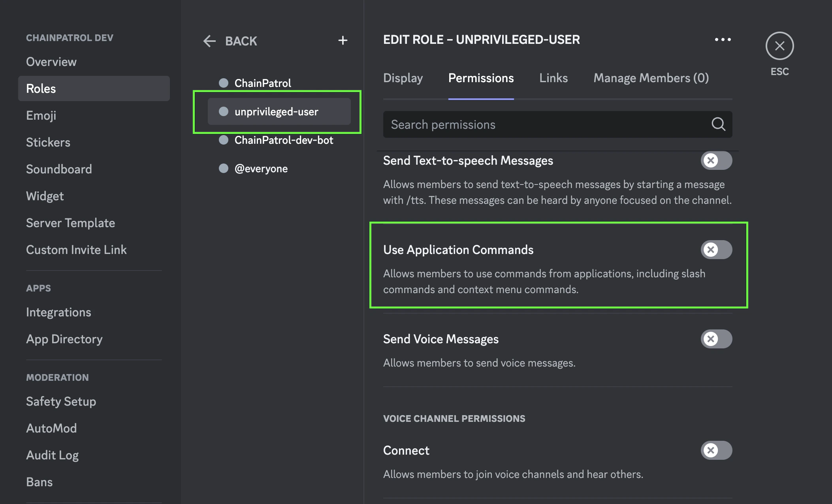Click the ChainPatrol role color dot
This screenshot has height=504, width=832.
point(224,83)
